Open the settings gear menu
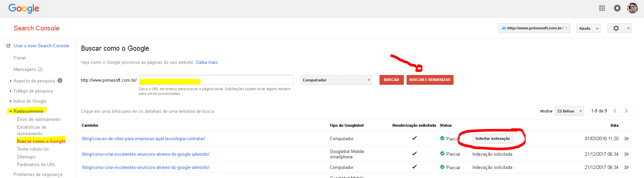Screen dimensions: 644x178 [620, 28]
